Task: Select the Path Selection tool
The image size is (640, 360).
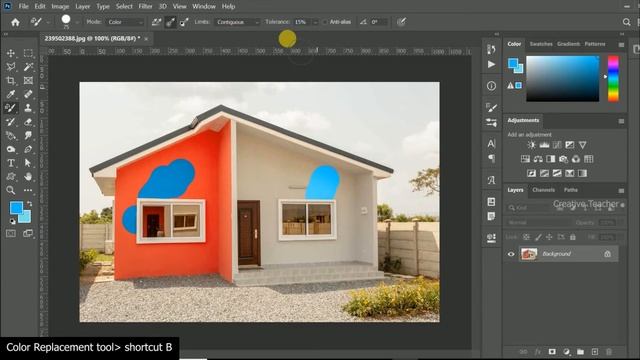Action: pyautogui.click(x=28, y=163)
